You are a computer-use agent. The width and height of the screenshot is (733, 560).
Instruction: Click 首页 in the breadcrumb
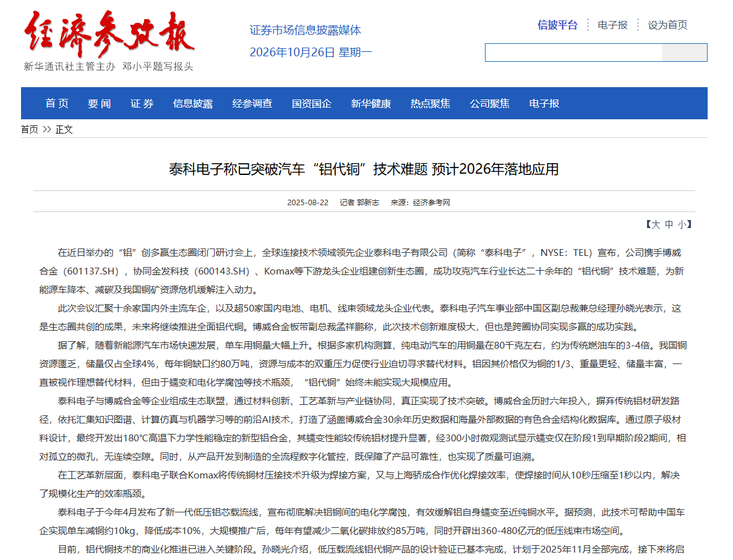pos(30,129)
